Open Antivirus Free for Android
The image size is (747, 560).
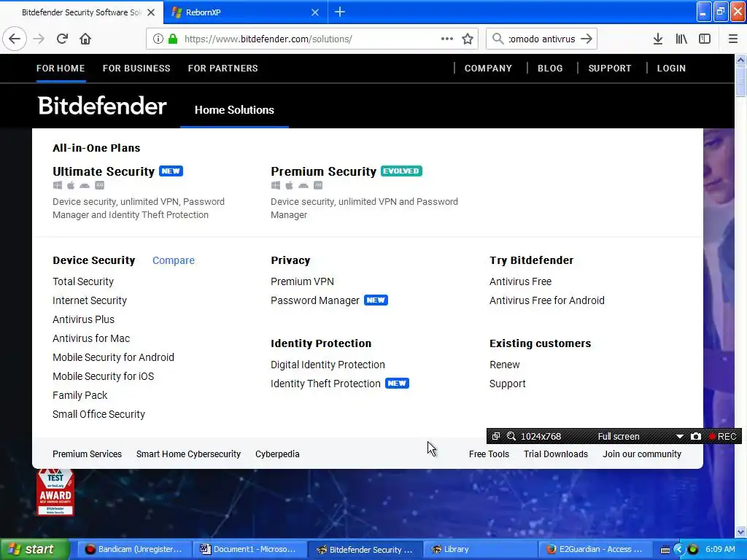547,300
